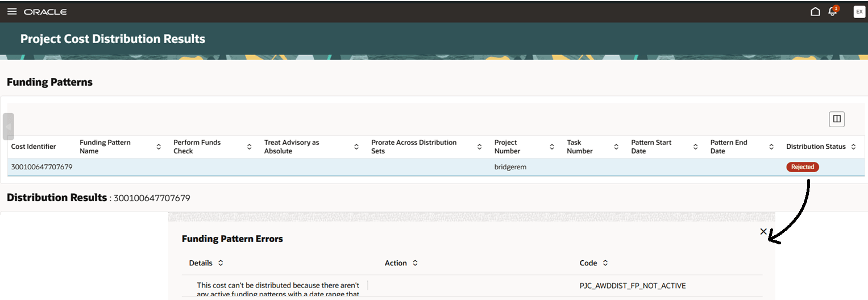868x300 pixels.
Task: Open the EX user profile menu
Action: pyautogui.click(x=859, y=11)
